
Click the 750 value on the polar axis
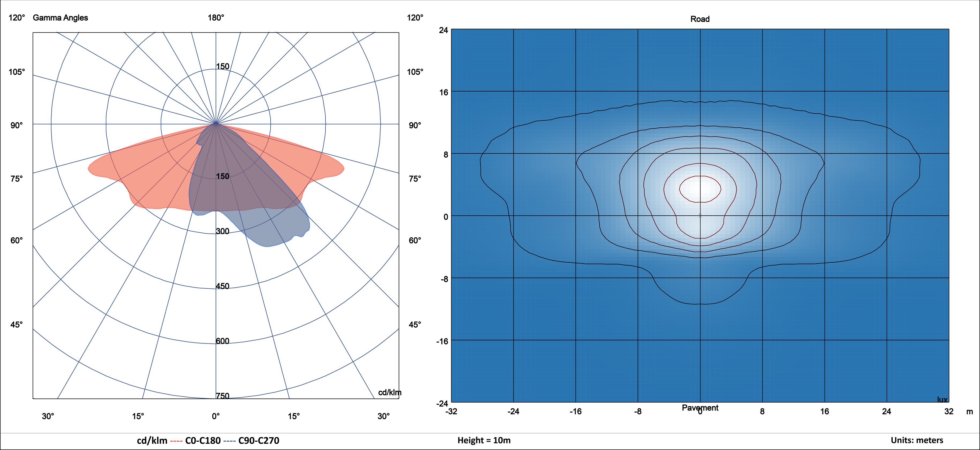pos(222,396)
